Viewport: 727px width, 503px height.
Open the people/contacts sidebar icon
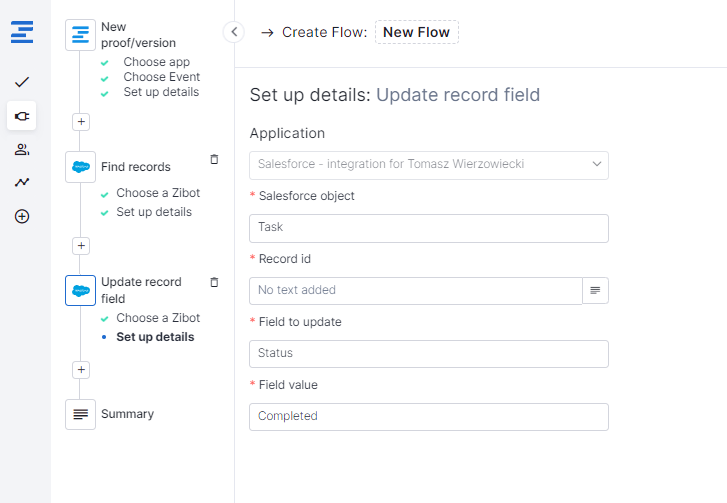click(x=22, y=149)
